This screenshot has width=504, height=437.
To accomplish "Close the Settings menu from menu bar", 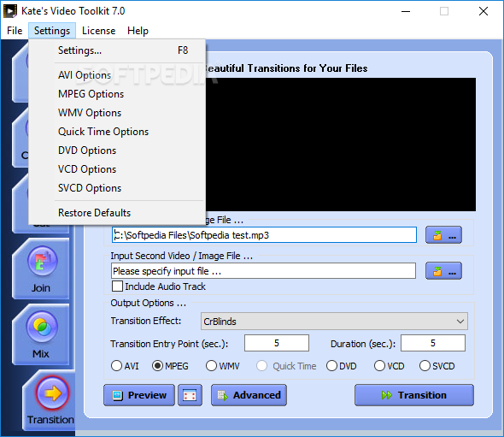I will 52,31.
